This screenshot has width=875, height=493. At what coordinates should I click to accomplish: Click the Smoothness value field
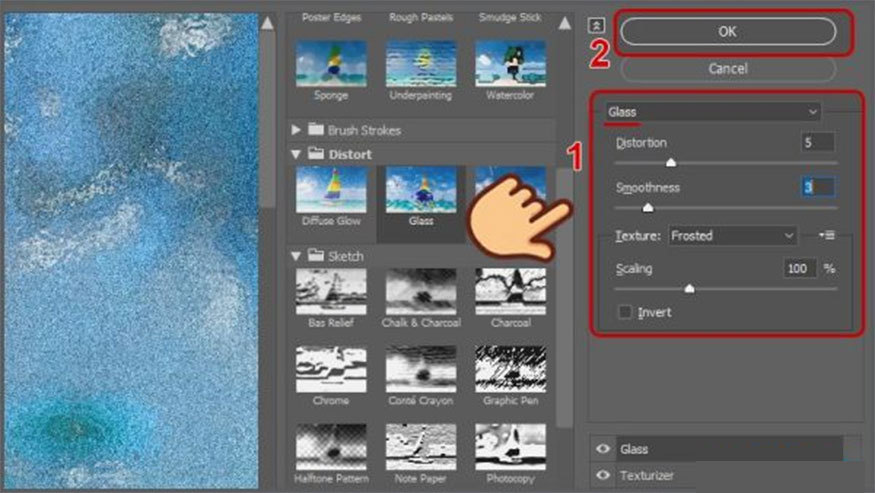point(818,187)
